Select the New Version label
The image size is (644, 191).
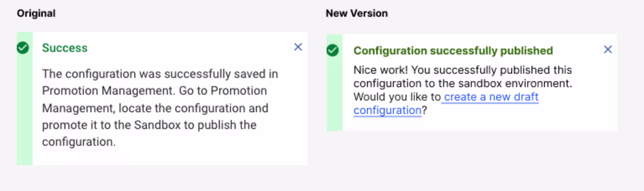point(356,14)
